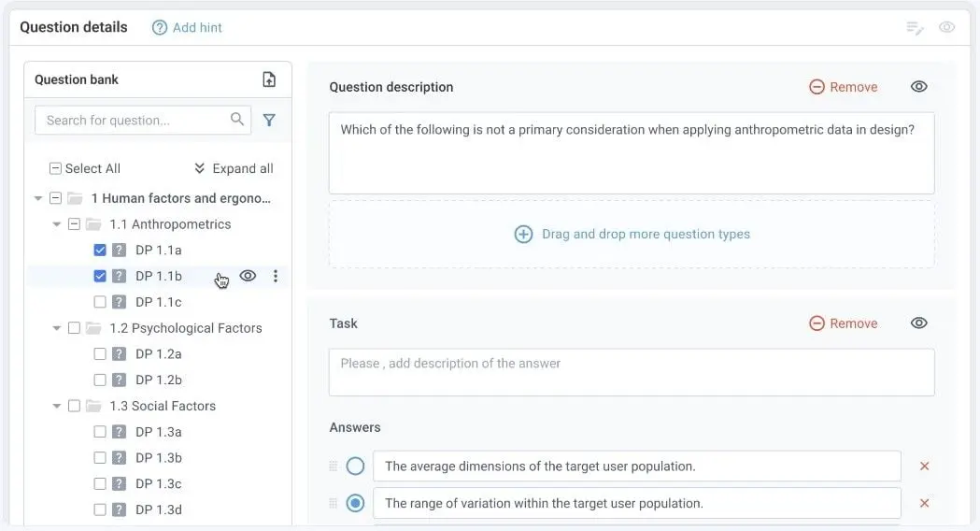Remove the Task block
Image resolution: width=980 pixels, height=531 pixels.
click(844, 323)
